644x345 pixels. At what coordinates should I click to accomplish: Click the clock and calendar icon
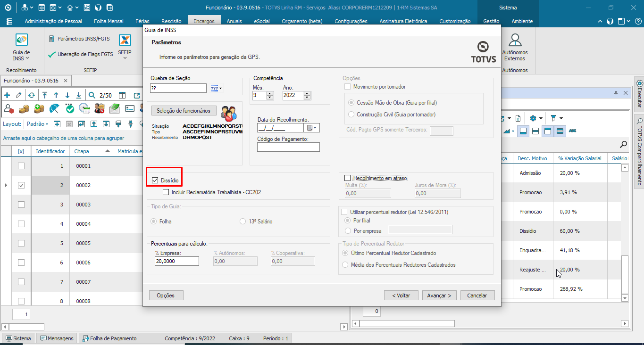[x=84, y=109]
